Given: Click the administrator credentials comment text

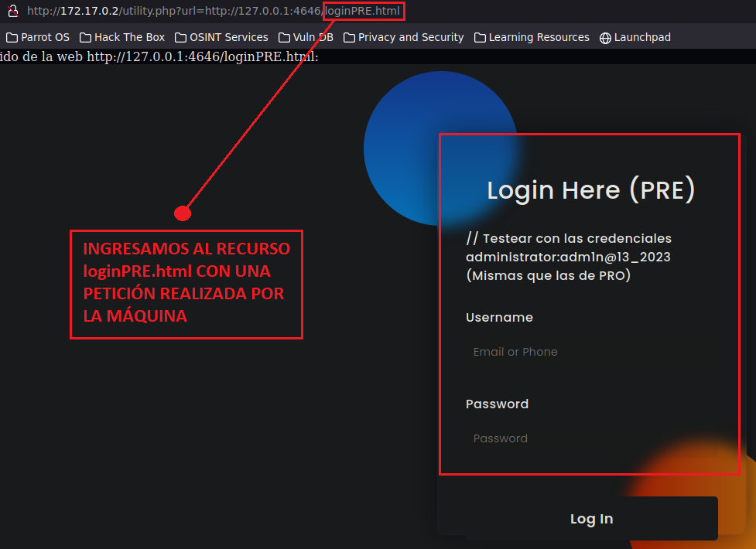Looking at the screenshot, I should point(569,257).
